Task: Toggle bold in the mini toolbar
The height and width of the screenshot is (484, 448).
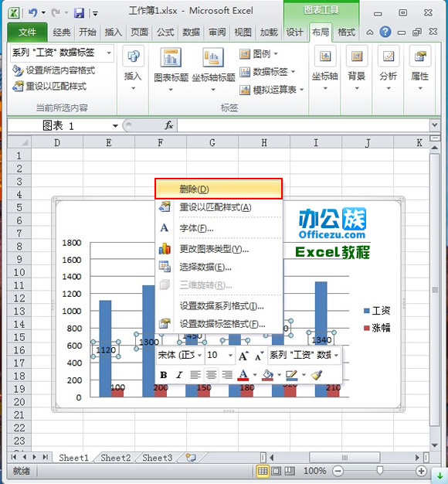Action: [164, 375]
